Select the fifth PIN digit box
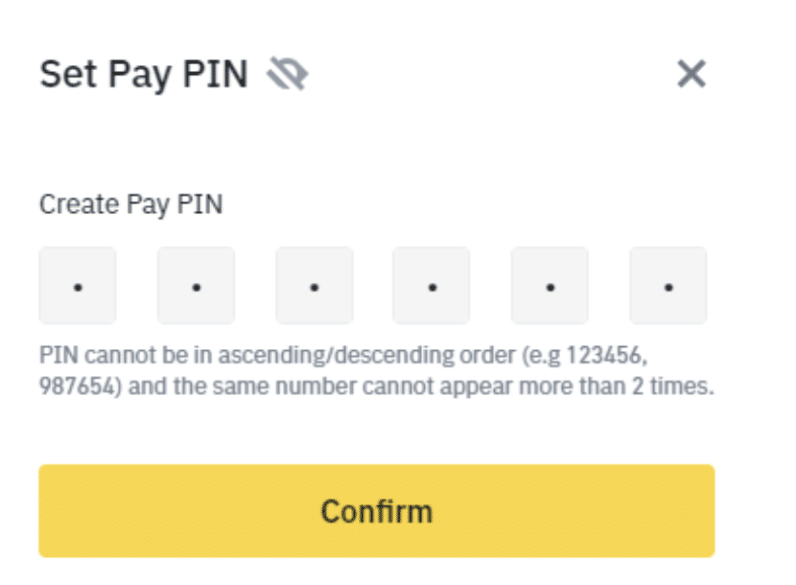 550,286
